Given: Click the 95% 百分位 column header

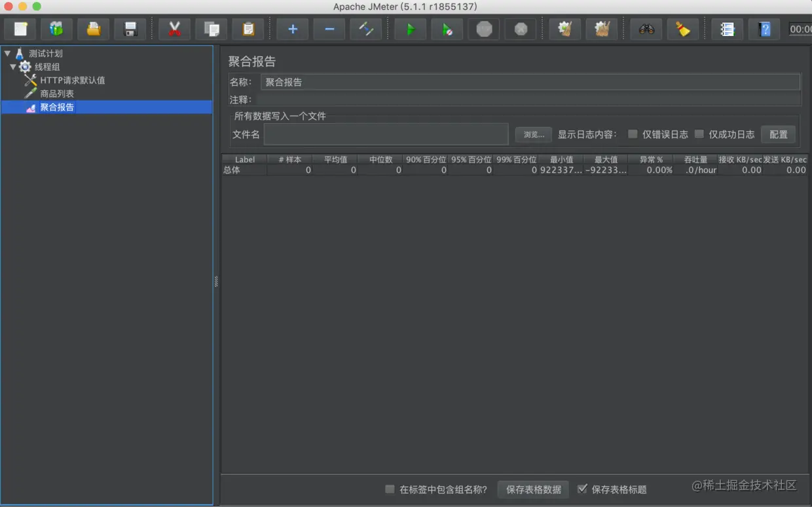Looking at the screenshot, I should pos(471,159).
